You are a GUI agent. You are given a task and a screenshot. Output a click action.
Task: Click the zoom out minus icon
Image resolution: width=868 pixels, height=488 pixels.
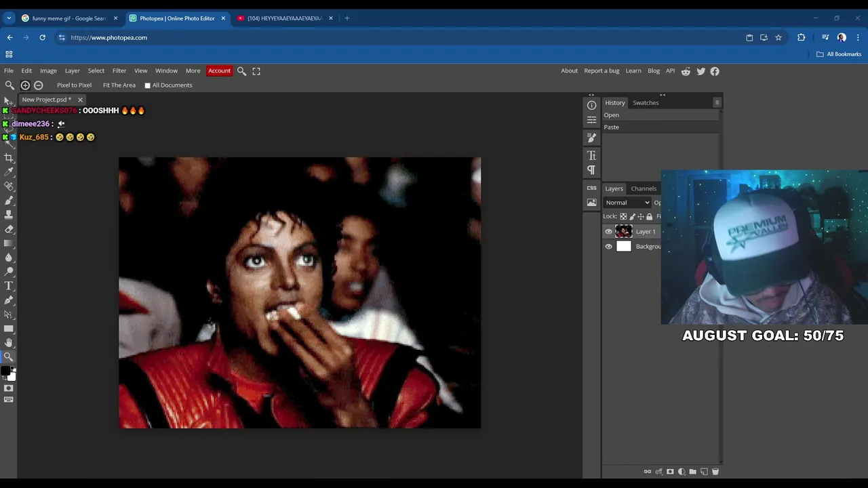38,85
